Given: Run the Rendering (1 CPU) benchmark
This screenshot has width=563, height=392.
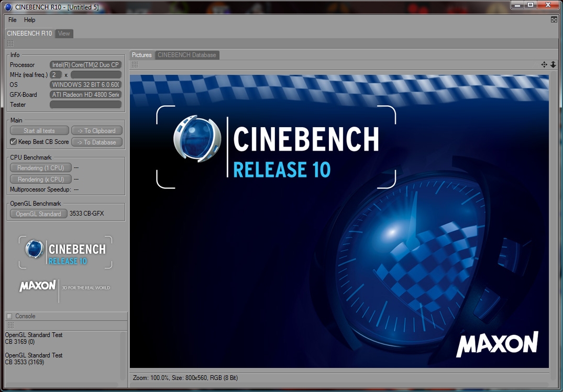Looking at the screenshot, I should tap(40, 167).
